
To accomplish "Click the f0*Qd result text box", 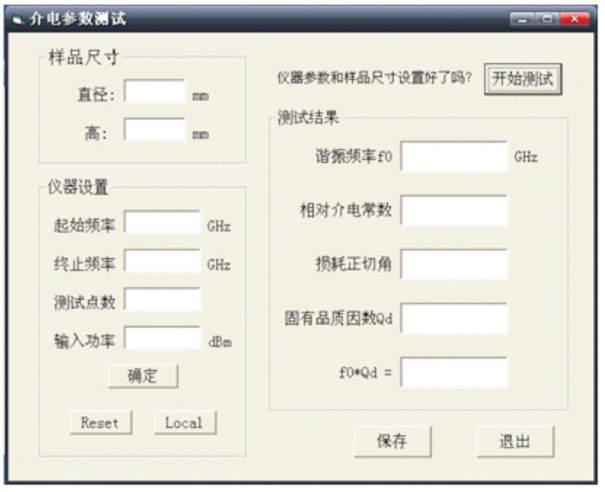I will (454, 373).
